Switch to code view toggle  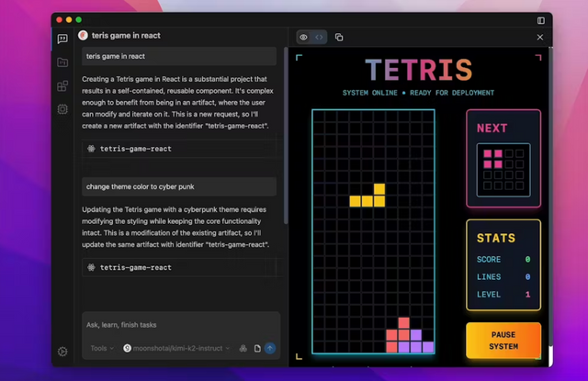click(x=319, y=37)
